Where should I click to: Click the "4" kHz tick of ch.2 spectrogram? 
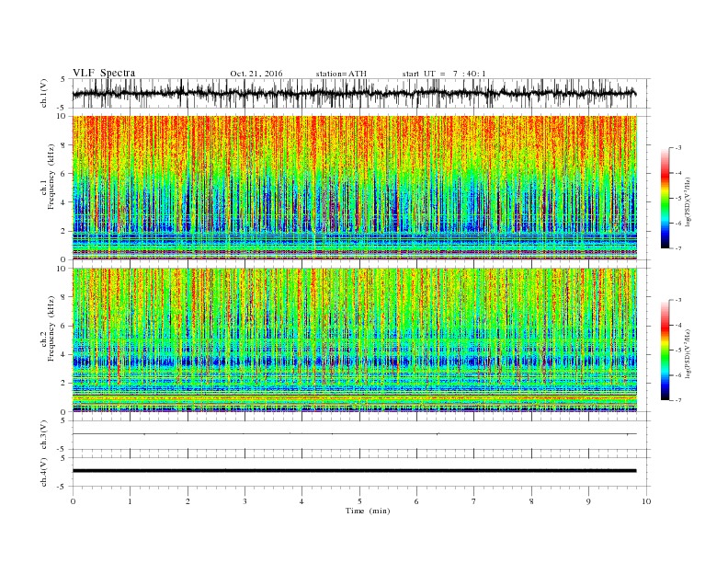64,355
